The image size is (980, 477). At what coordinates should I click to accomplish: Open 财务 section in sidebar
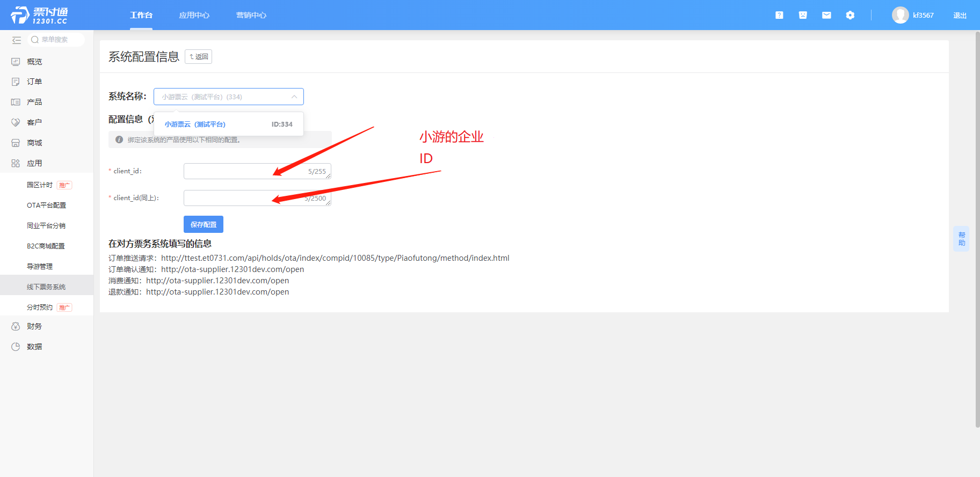pyautogui.click(x=34, y=326)
